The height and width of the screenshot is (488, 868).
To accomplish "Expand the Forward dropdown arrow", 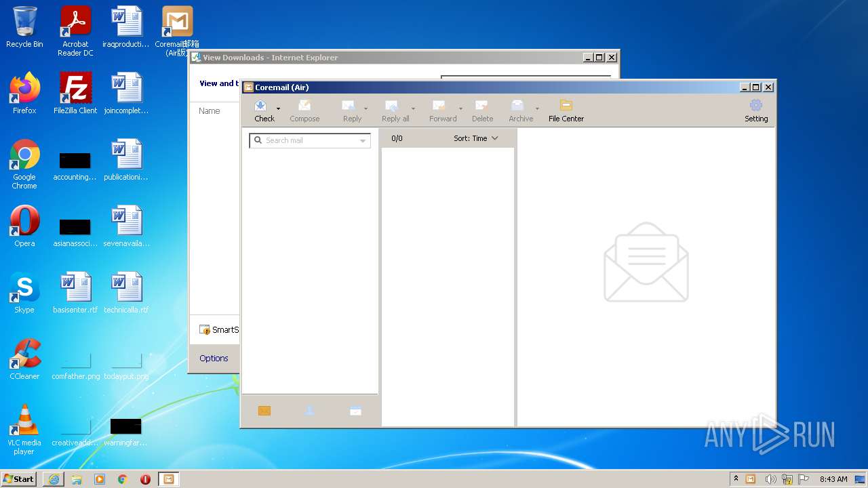I will click(460, 108).
